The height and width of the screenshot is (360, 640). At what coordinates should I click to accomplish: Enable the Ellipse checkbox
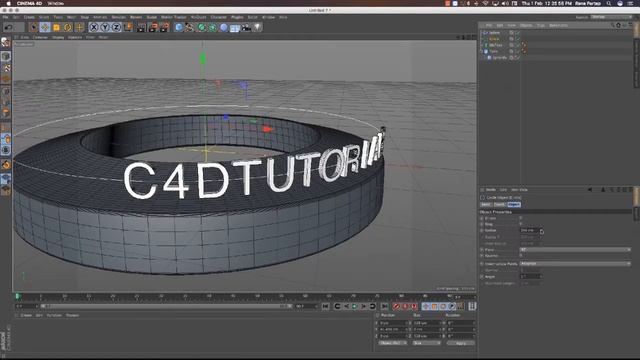click(x=521, y=218)
